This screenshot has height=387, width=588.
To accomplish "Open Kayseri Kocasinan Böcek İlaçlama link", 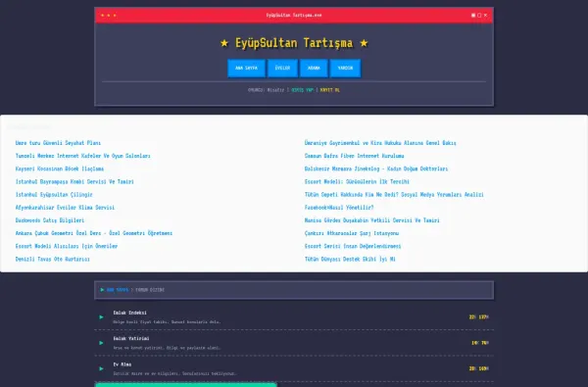I will click(60, 169).
